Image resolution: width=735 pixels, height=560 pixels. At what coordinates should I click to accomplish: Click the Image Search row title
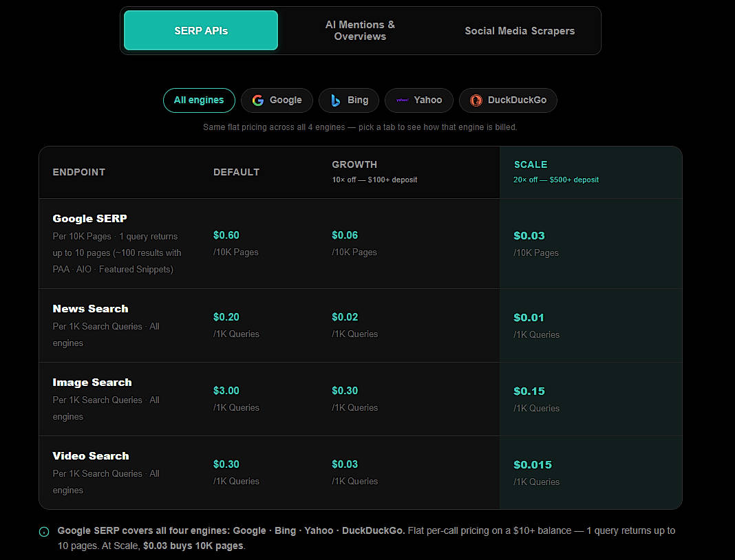click(x=92, y=383)
